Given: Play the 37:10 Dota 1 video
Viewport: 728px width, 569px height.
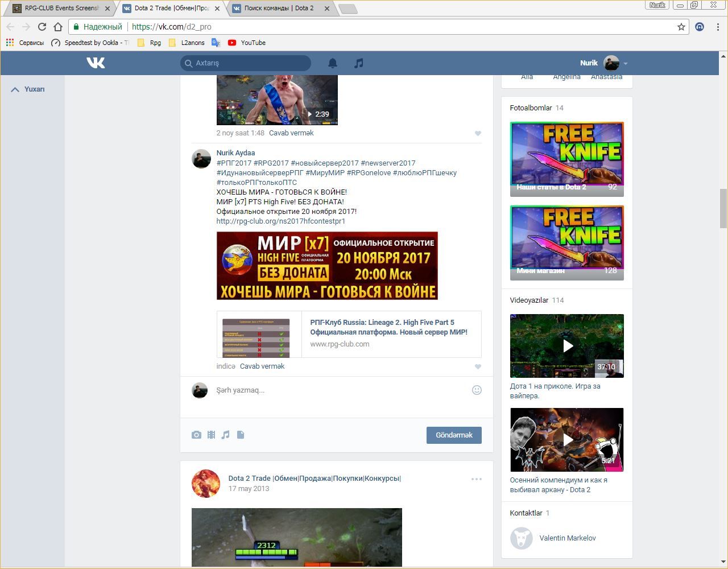Looking at the screenshot, I should click(x=567, y=346).
